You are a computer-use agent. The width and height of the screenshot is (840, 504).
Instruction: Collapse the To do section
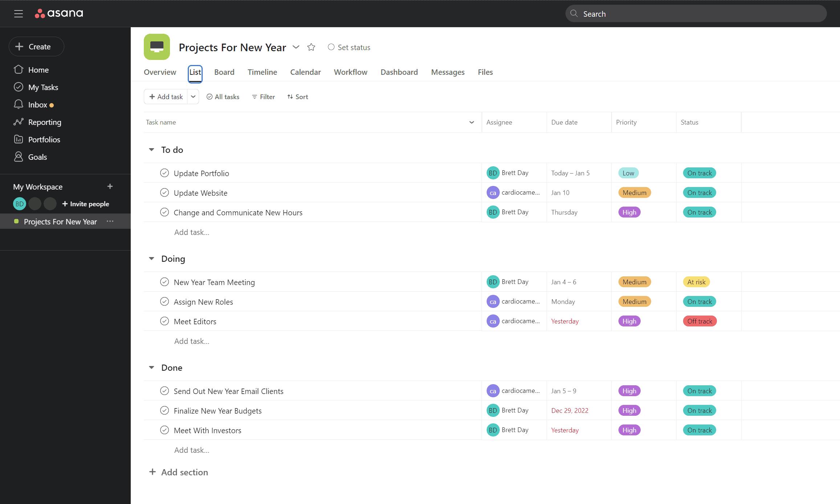(151, 149)
